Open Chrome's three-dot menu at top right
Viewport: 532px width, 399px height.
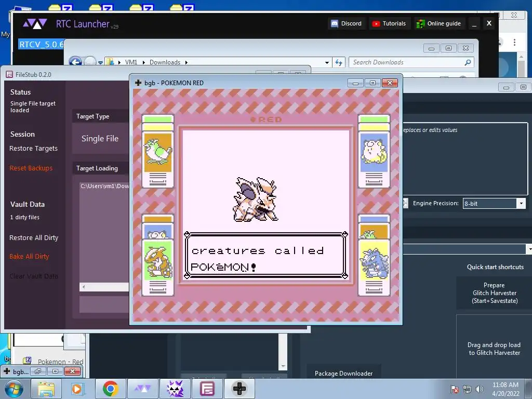click(x=514, y=42)
